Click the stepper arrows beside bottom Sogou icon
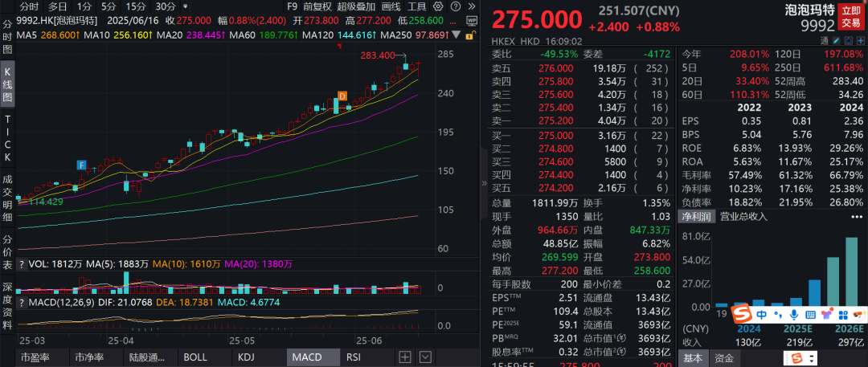This screenshot has height=367, width=868. [810, 357]
